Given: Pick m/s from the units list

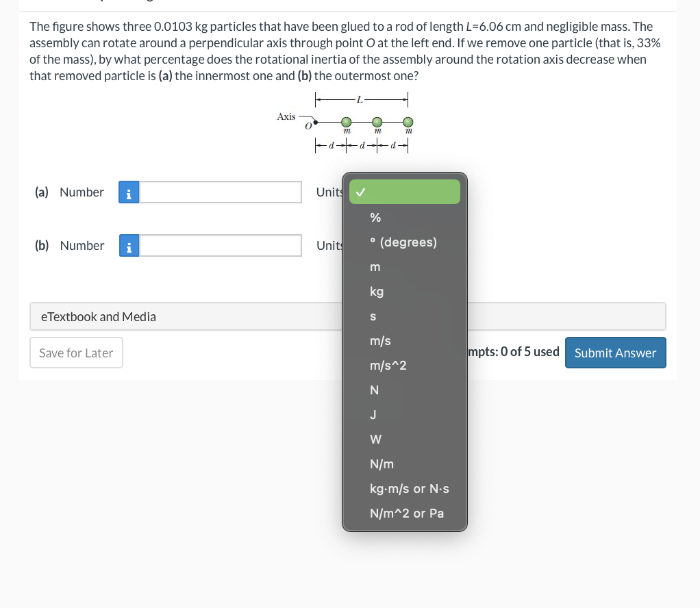Looking at the screenshot, I should coord(380,341).
